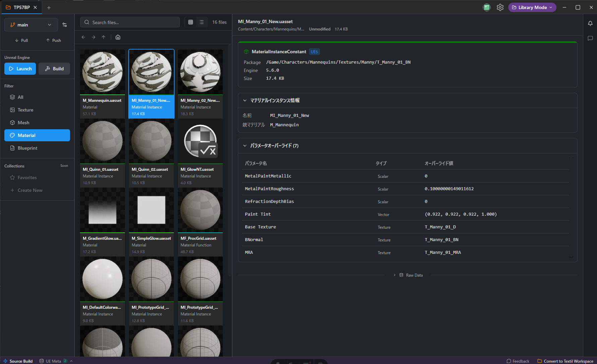Click Convert to Textil Workspace
The image size is (597, 364).
pyautogui.click(x=565, y=361)
